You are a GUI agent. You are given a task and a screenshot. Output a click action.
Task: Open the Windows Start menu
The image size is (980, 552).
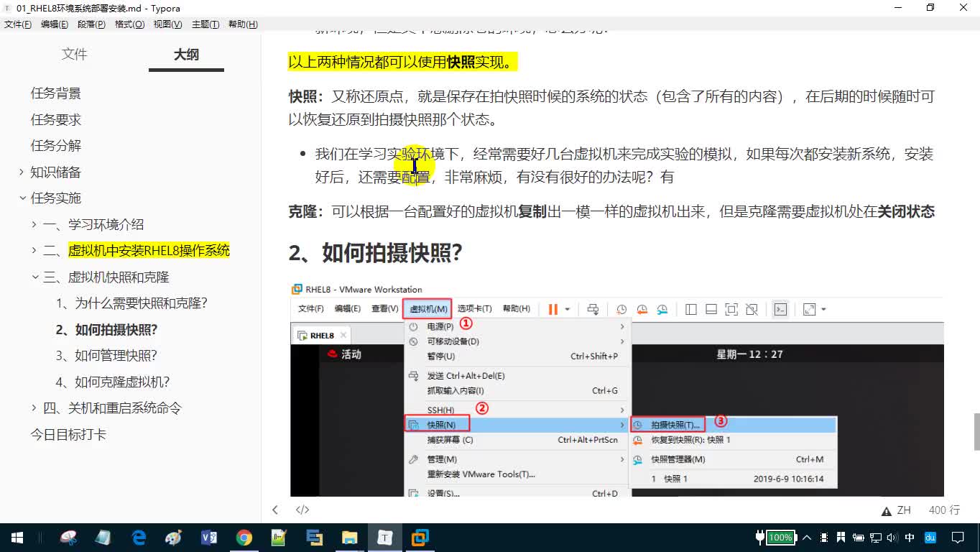point(17,538)
